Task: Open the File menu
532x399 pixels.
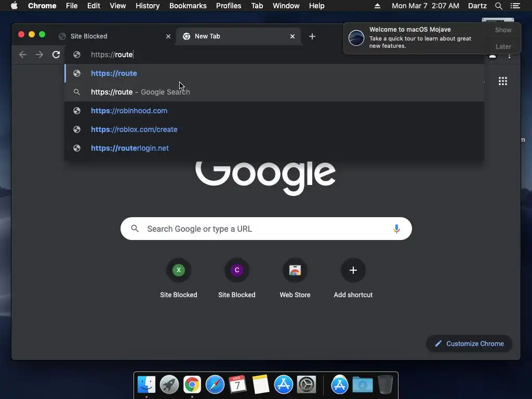Action: tap(72, 6)
